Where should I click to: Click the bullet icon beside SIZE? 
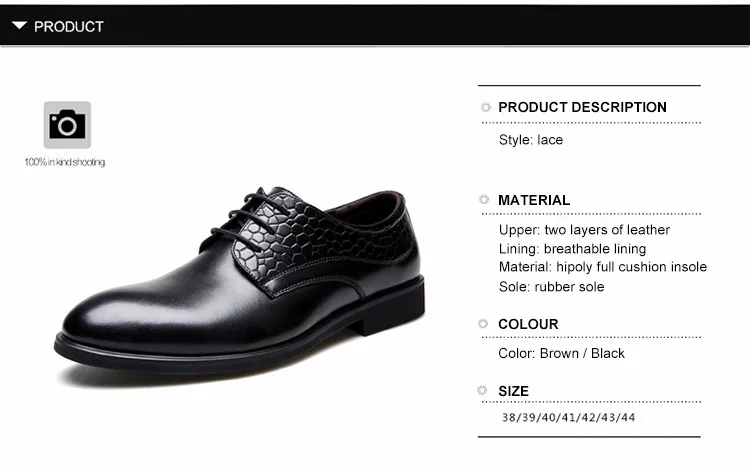[482, 390]
